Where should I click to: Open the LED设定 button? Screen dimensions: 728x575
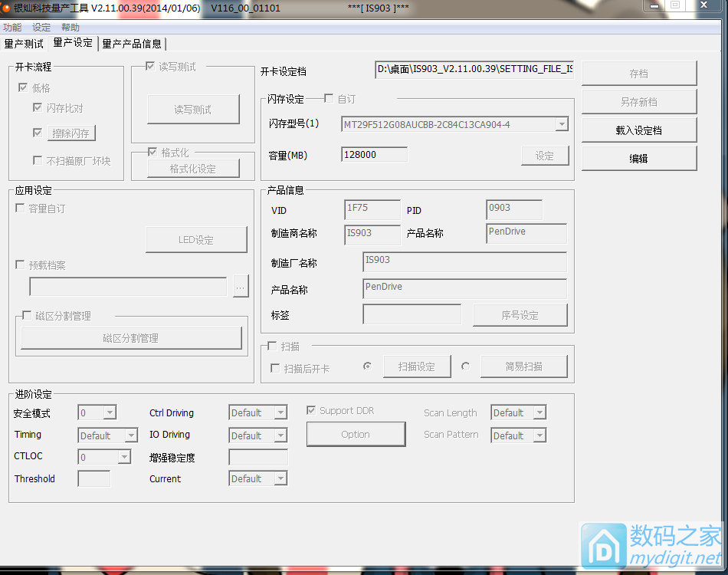pyautogui.click(x=196, y=240)
